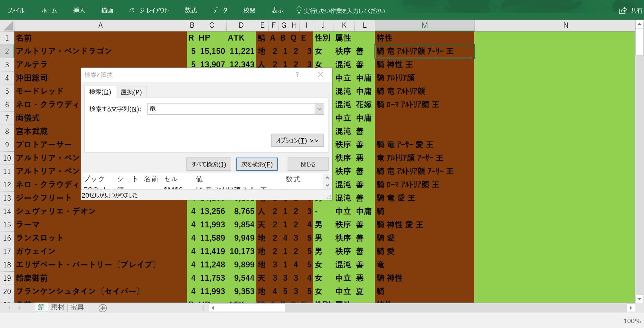The height and width of the screenshot is (328, 644).
Task: Click the lightbulb tell-me search icon
Action: 298,10
